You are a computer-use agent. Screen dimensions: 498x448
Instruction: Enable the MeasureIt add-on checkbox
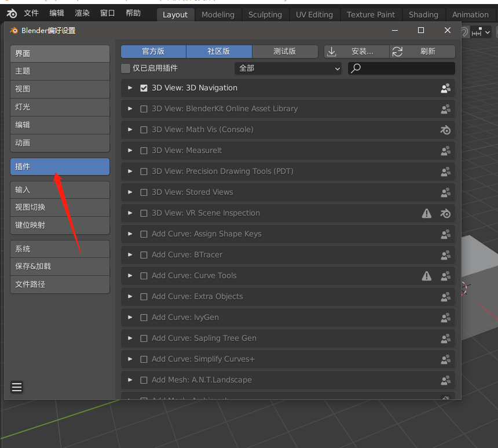point(144,151)
